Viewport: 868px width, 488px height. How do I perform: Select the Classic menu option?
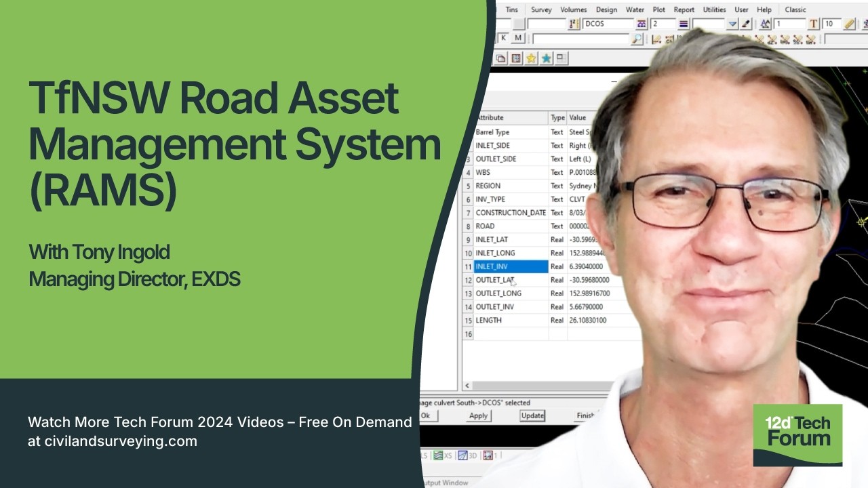click(x=795, y=9)
